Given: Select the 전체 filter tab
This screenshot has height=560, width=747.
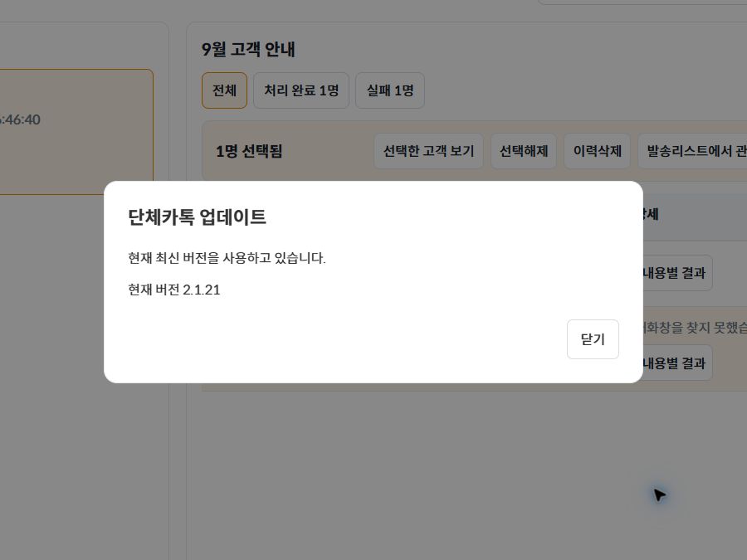Looking at the screenshot, I should (x=224, y=90).
